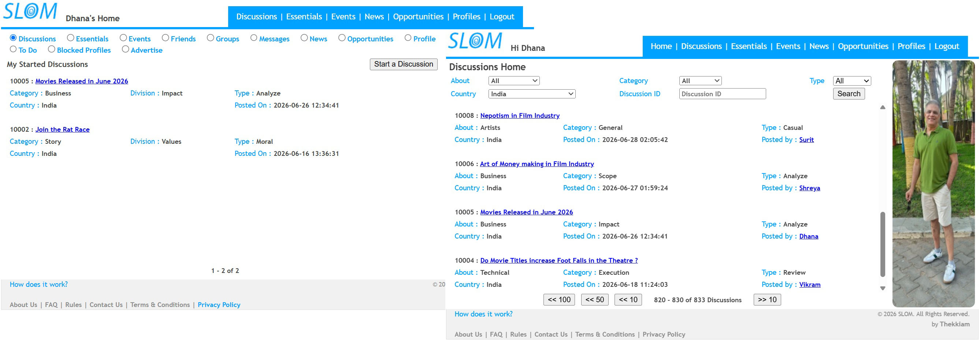Select the Profile radio button
The height and width of the screenshot is (341, 980).
pos(408,38)
